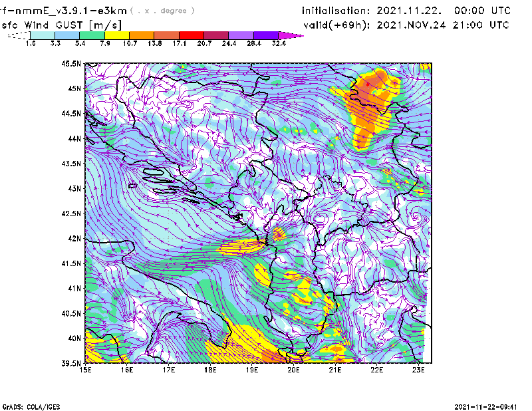Click the 44N latitude label
The image size is (532, 411).
(x=74, y=138)
